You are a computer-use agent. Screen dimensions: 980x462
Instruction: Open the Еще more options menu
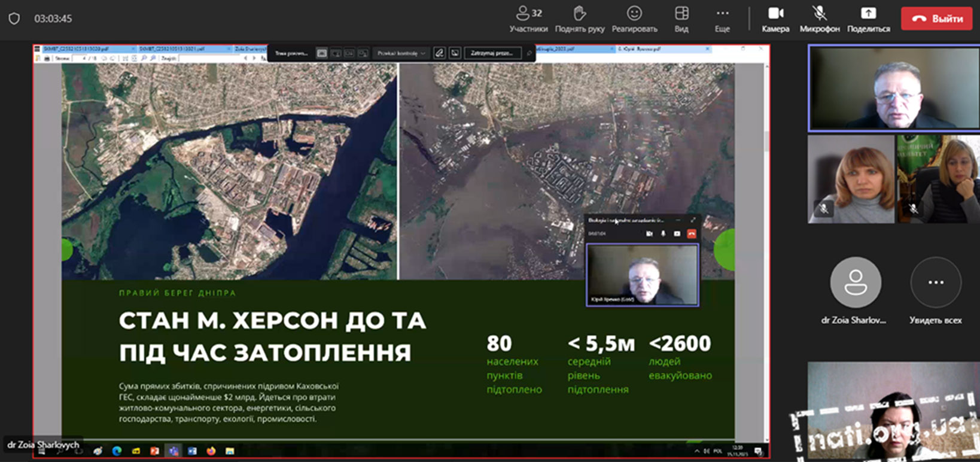[x=722, y=19]
